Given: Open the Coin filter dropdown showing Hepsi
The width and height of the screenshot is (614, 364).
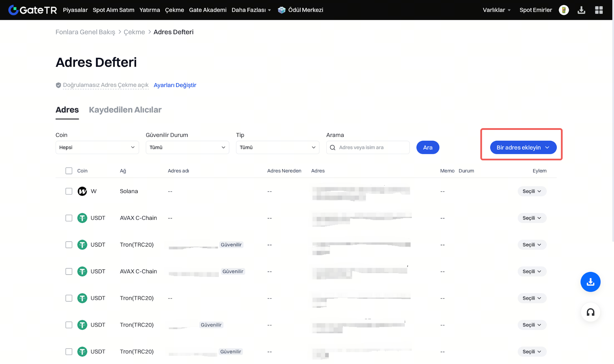Looking at the screenshot, I should (x=97, y=147).
